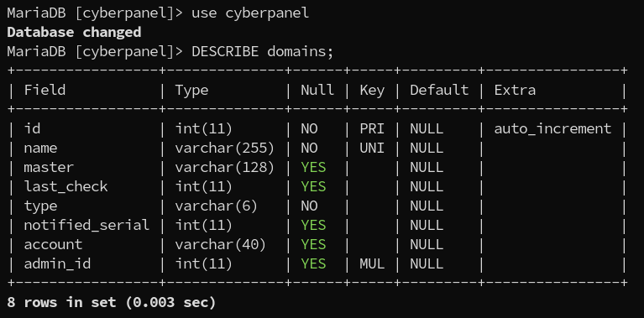Click the 'auto_increment' value
The width and height of the screenshot is (644, 318).
[552, 129]
